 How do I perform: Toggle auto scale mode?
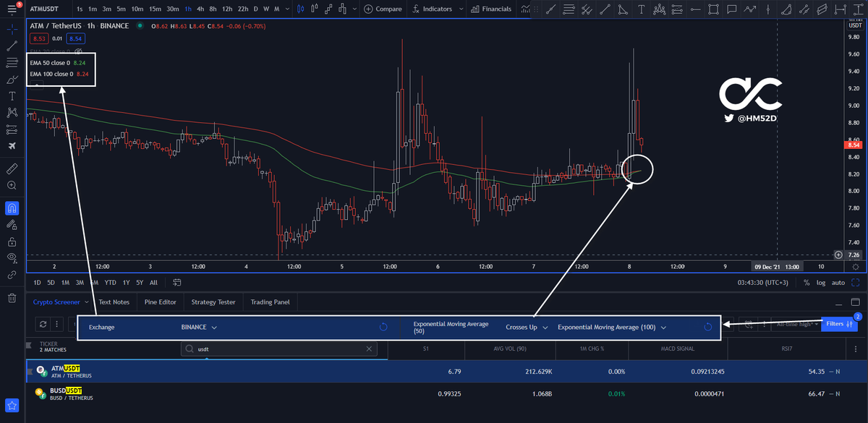(x=838, y=283)
